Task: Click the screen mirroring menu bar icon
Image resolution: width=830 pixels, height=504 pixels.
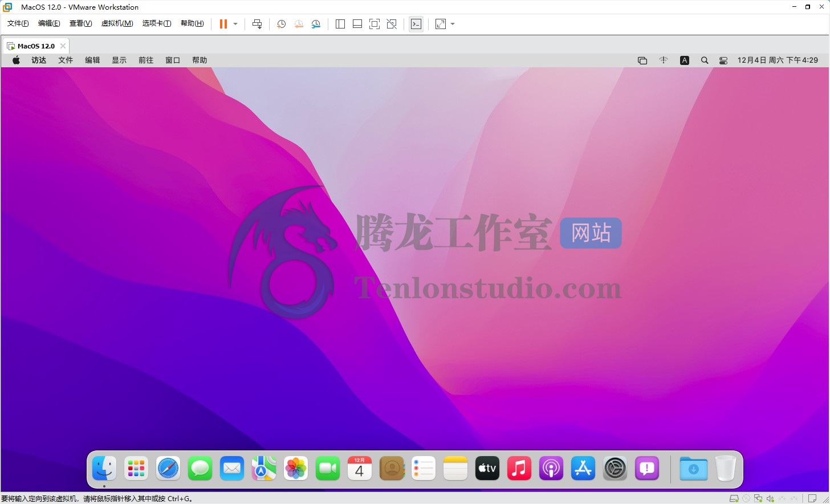Action: click(642, 60)
